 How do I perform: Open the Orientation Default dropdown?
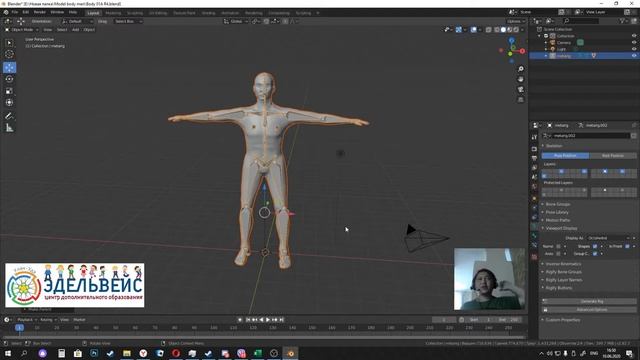point(77,21)
